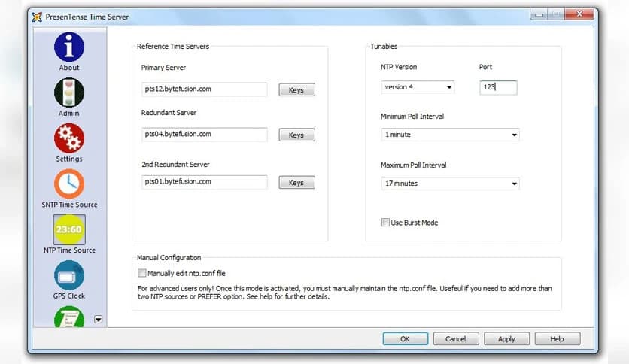Click the Cancel button
This screenshot has width=629, height=364.
pyautogui.click(x=456, y=338)
